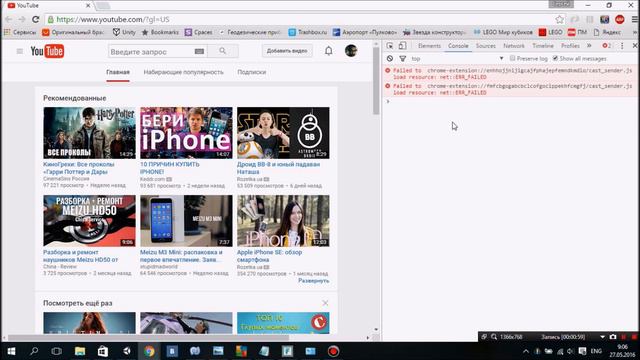Open '10 ПРИЧИН КУПИТЬ IPHONE!' video title
Viewport: 640px width, 360px height.
pos(170,168)
